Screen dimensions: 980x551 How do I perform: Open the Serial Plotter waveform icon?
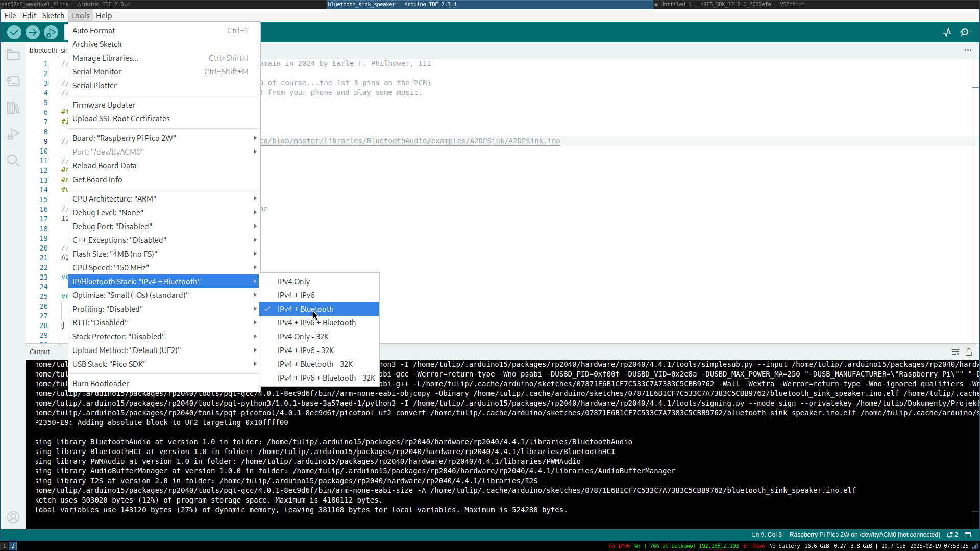[947, 32]
